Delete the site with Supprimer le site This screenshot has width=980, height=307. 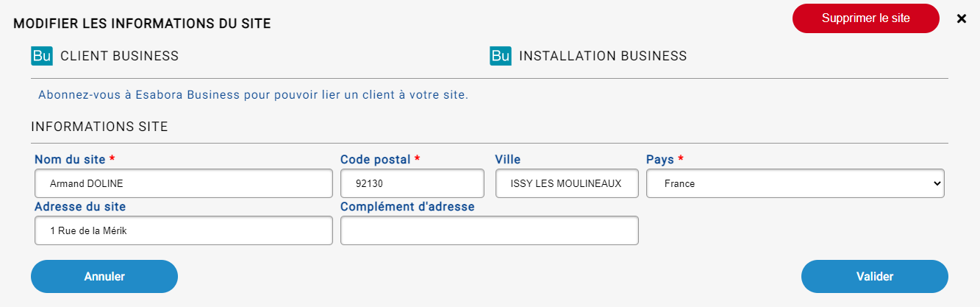click(x=866, y=18)
